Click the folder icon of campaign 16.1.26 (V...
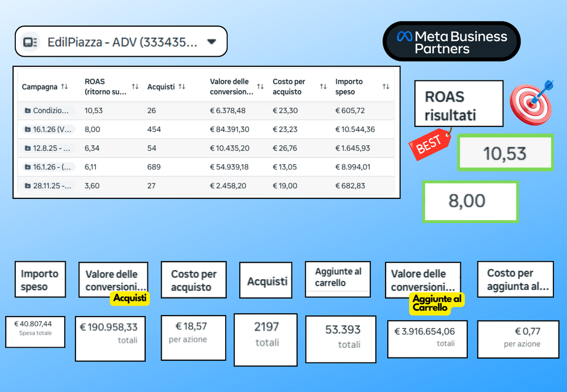567x392 pixels. click(x=27, y=129)
